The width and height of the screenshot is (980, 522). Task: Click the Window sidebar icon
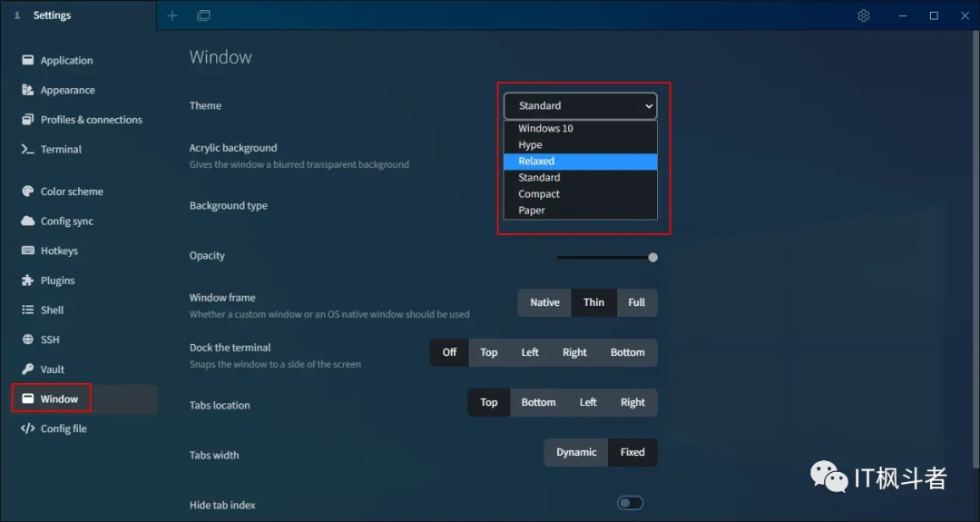27,399
